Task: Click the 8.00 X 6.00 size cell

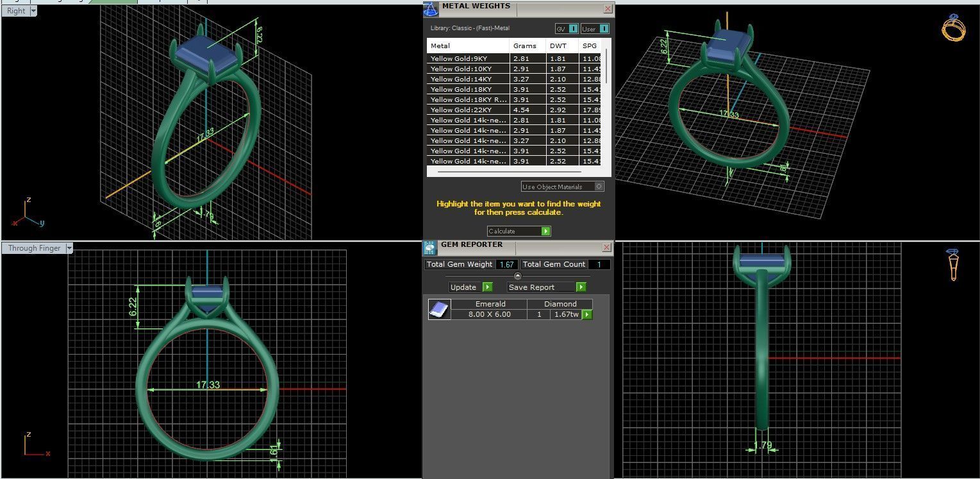Action: coord(490,315)
